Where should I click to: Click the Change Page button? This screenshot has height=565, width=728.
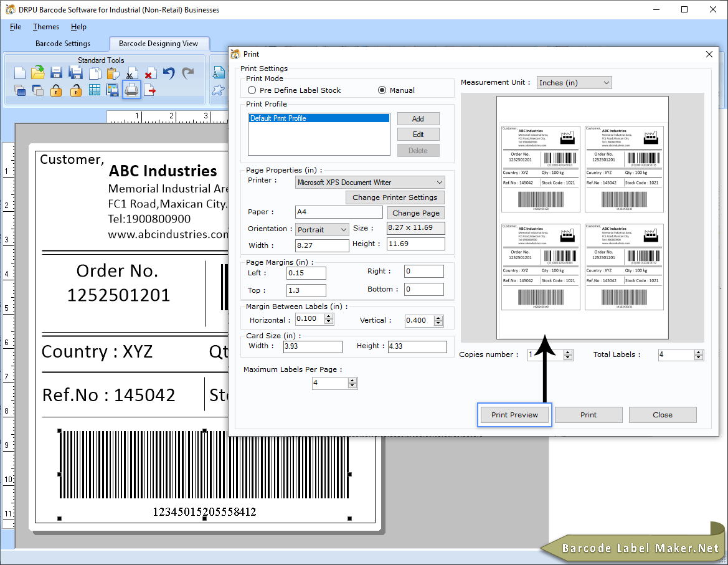(415, 213)
